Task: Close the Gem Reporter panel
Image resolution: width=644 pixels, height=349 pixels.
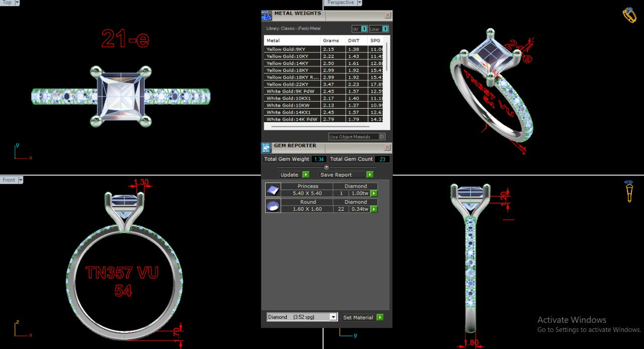Action: 387,148
